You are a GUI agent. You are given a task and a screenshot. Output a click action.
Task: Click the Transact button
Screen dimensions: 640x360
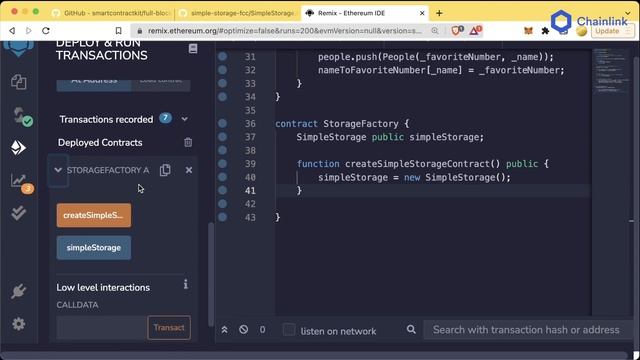coord(169,327)
